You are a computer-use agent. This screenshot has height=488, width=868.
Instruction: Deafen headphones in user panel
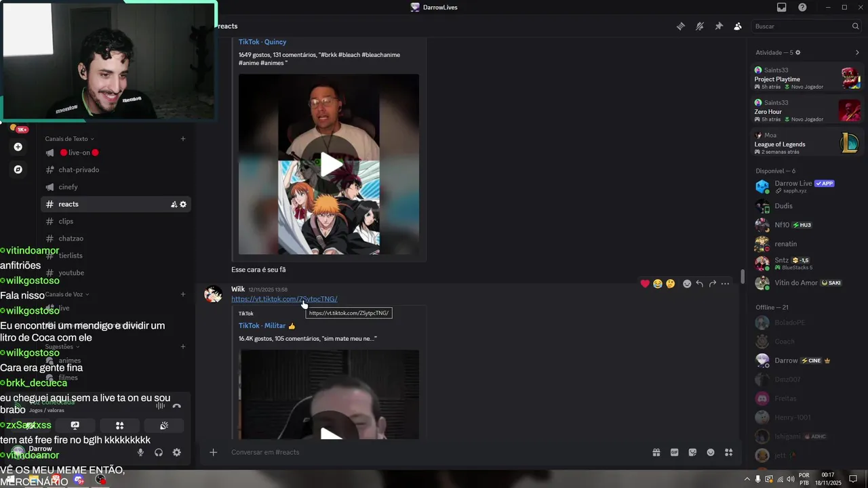click(159, 453)
